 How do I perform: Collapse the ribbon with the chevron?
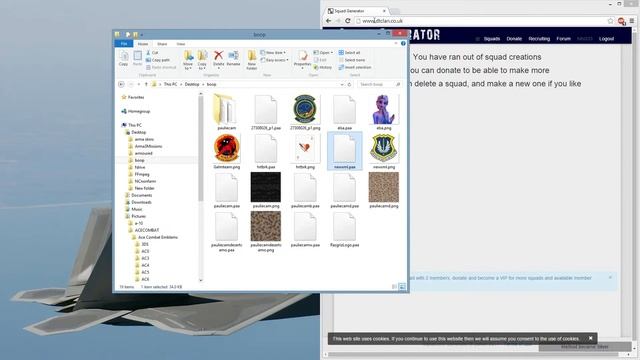click(x=396, y=43)
